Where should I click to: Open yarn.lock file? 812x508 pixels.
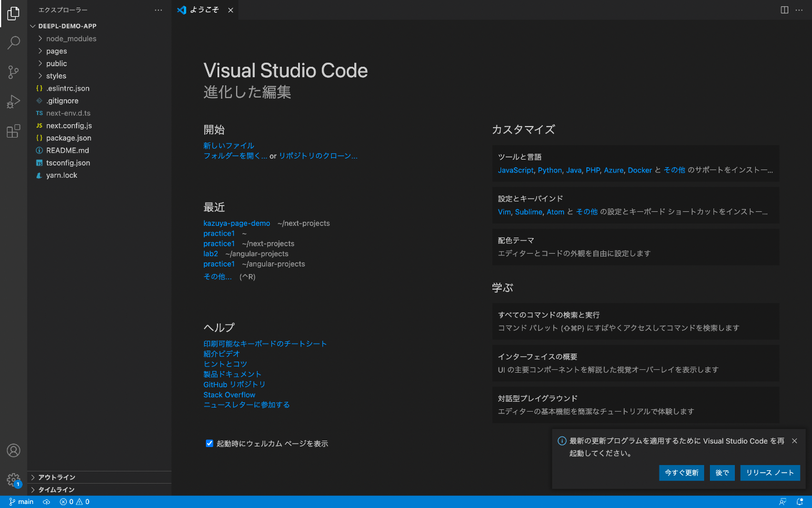(x=99, y=175)
